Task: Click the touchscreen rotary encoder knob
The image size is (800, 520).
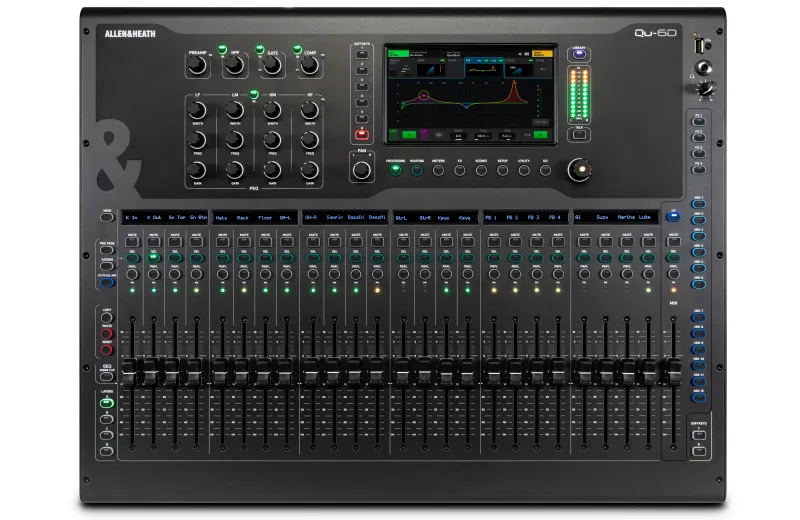Action: [579, 169]
